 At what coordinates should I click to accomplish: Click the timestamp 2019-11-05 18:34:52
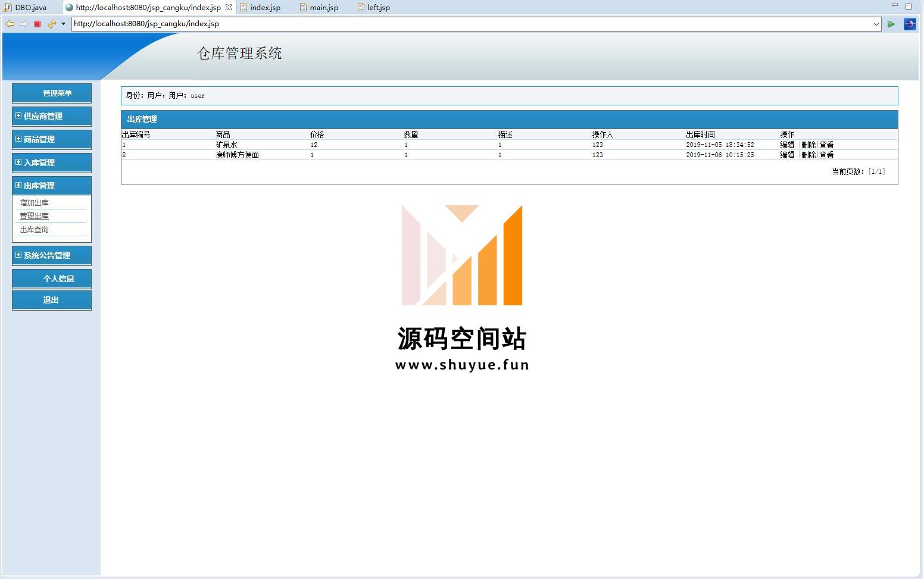pos(720,145)
